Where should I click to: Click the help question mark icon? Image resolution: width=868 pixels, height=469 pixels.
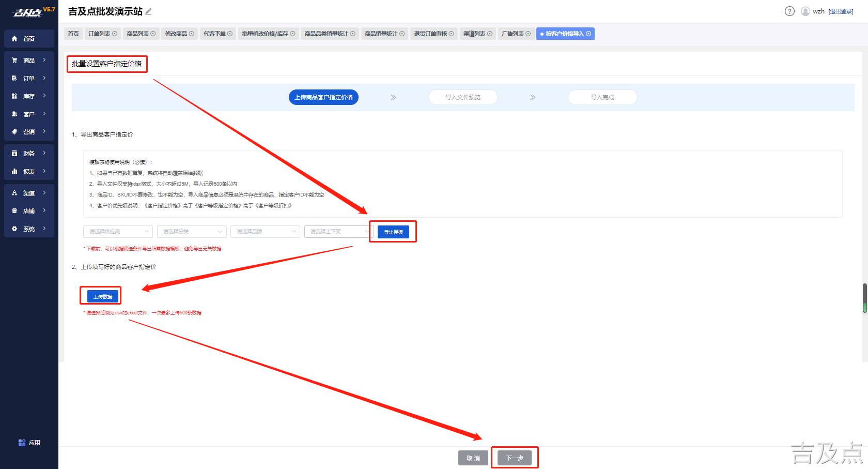coord(789,11)
